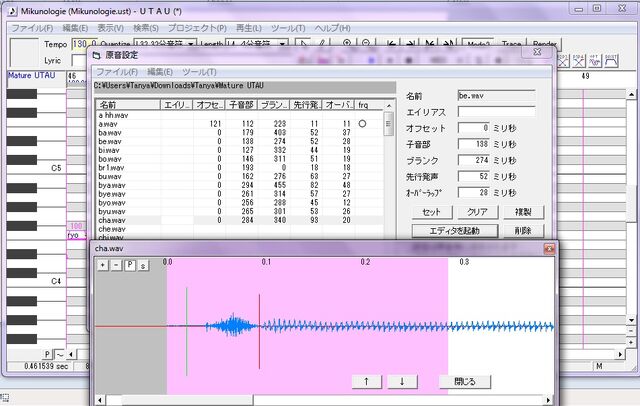The width and height of the screenshot is (640, 406).
Task: Click the 複製 button
Action: tap(523, 212)
